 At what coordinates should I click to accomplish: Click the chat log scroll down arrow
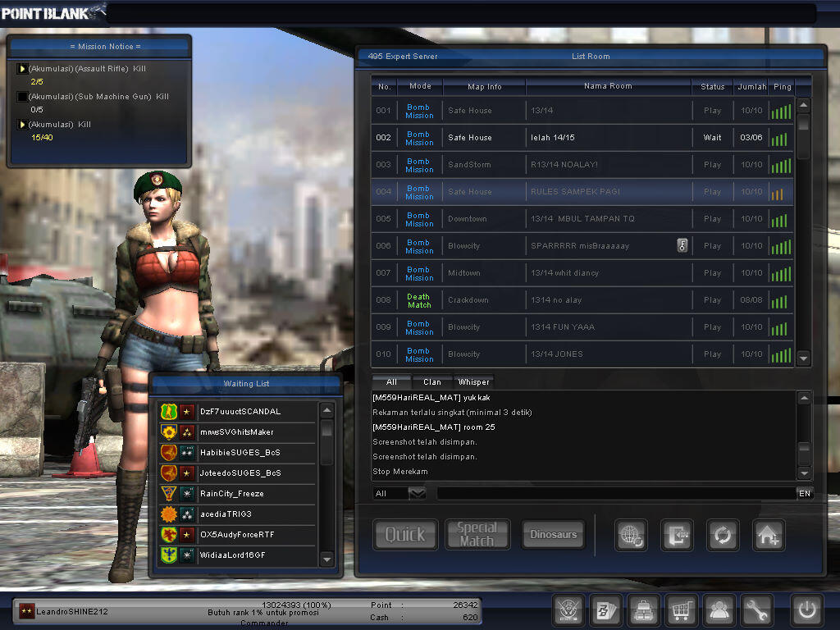coord(804,473)
